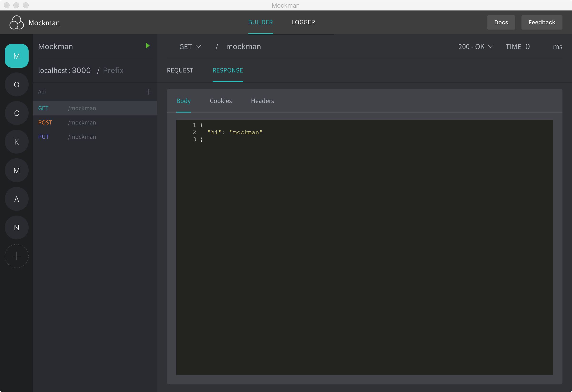
Task: Open the Cookies response tab
Action: [x=220, y=101]
